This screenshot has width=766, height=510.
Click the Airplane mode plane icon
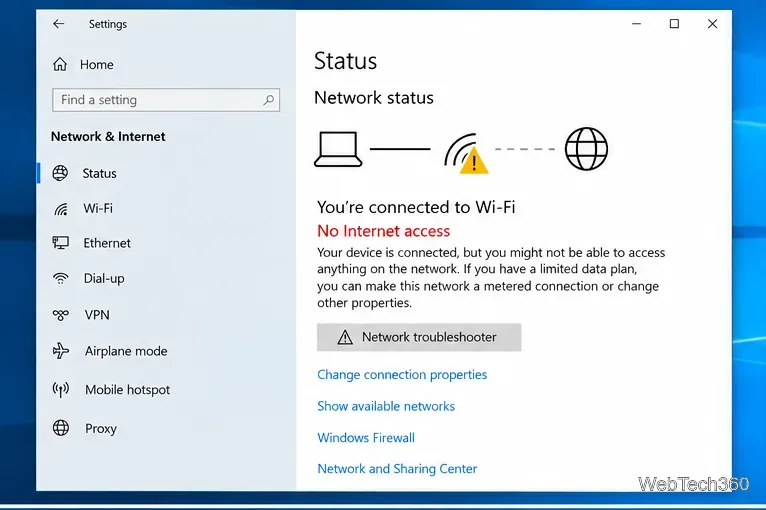tap(61, 351)
